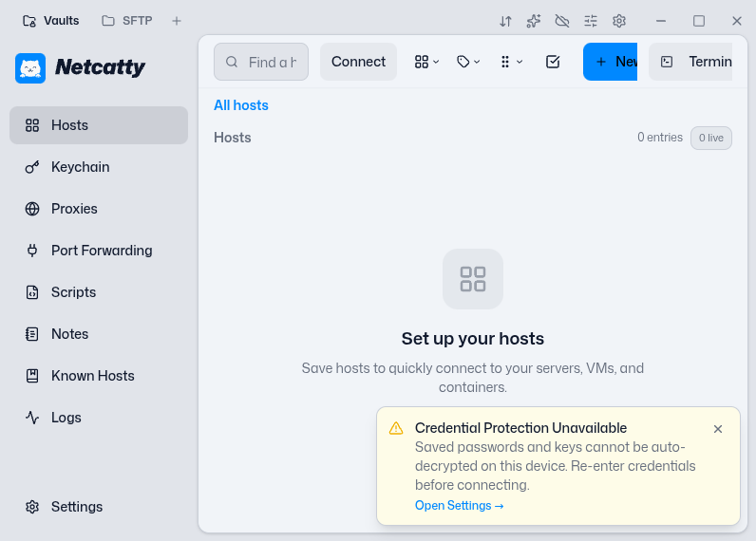Go to Proxies in the sidebar
Image resolution: width=756 pixels, height=541 pixels.
coord(99,209)
